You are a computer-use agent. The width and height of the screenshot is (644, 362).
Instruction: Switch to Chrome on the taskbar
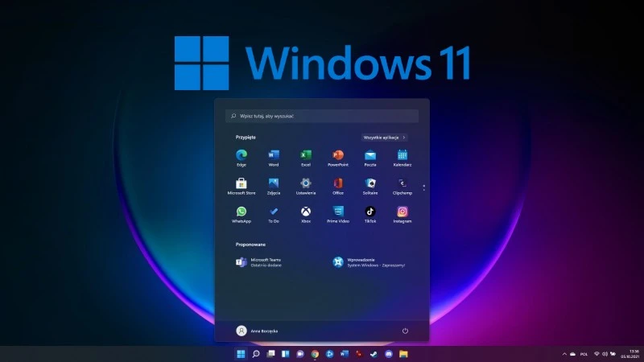click(315, 354)
